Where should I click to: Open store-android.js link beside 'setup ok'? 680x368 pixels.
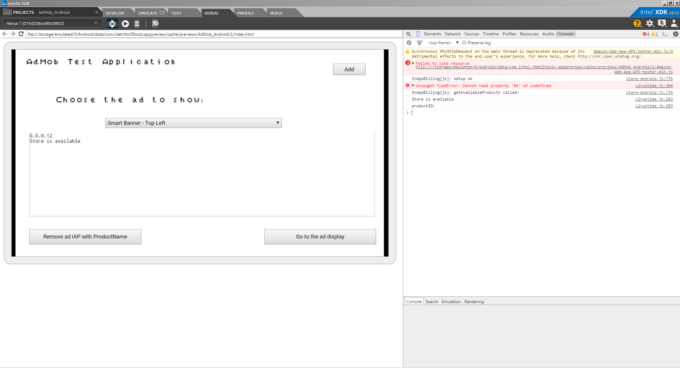click(x=649, y=79)
